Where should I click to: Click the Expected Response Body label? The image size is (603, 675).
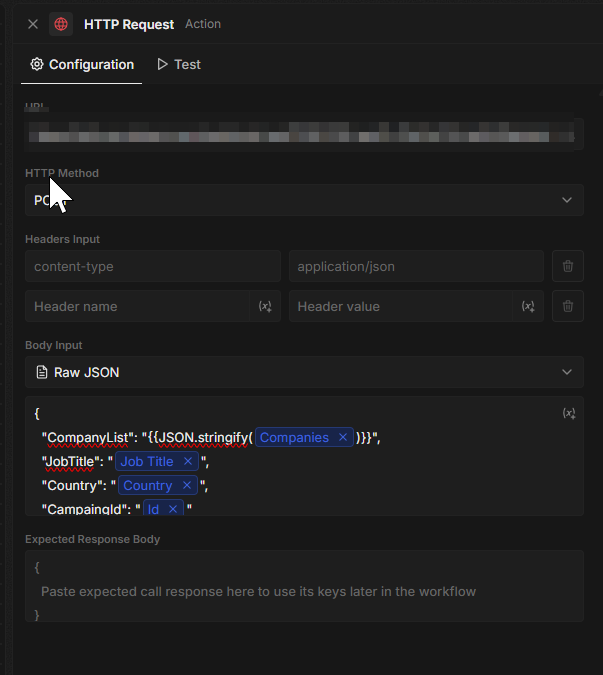pyautogui.click(x=93, y=539)
